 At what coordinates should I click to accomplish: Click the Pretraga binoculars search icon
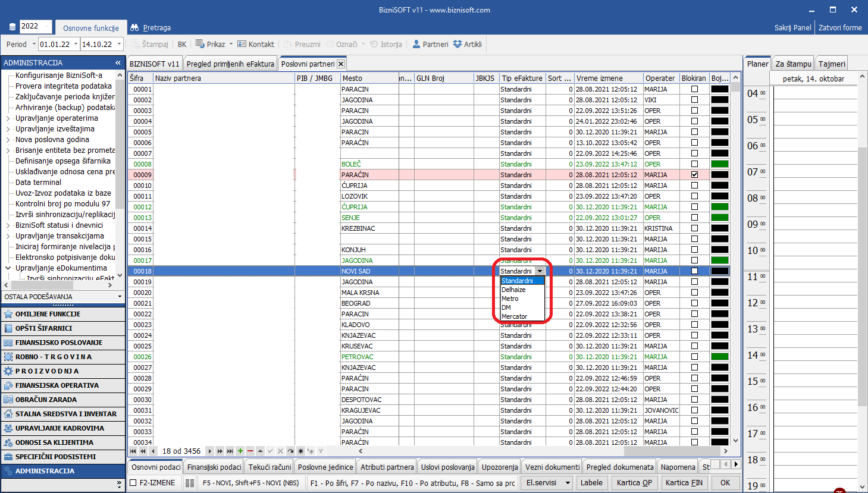(x=134, y=27)
